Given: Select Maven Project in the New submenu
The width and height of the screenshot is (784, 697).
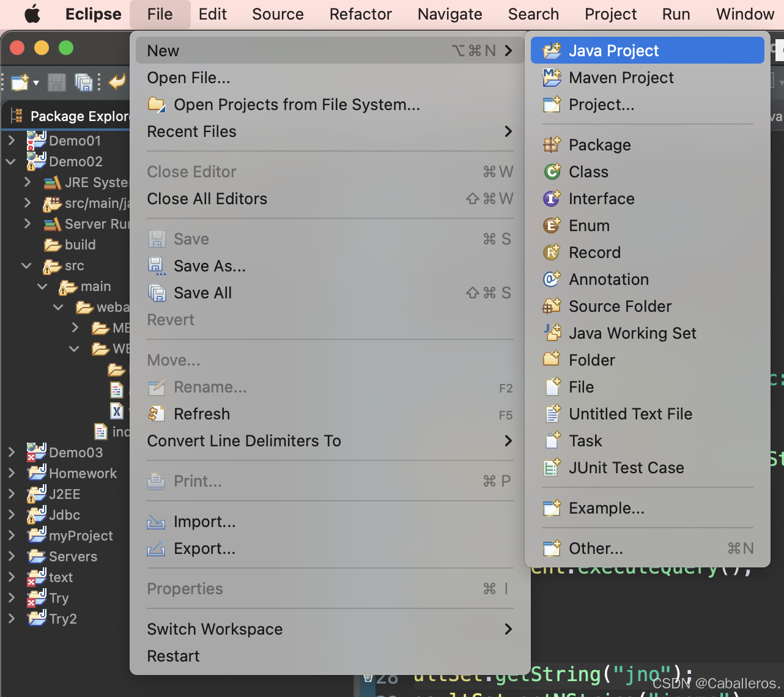Looking at the screenshot, I should pyautogui.click(x=621, y=78).
